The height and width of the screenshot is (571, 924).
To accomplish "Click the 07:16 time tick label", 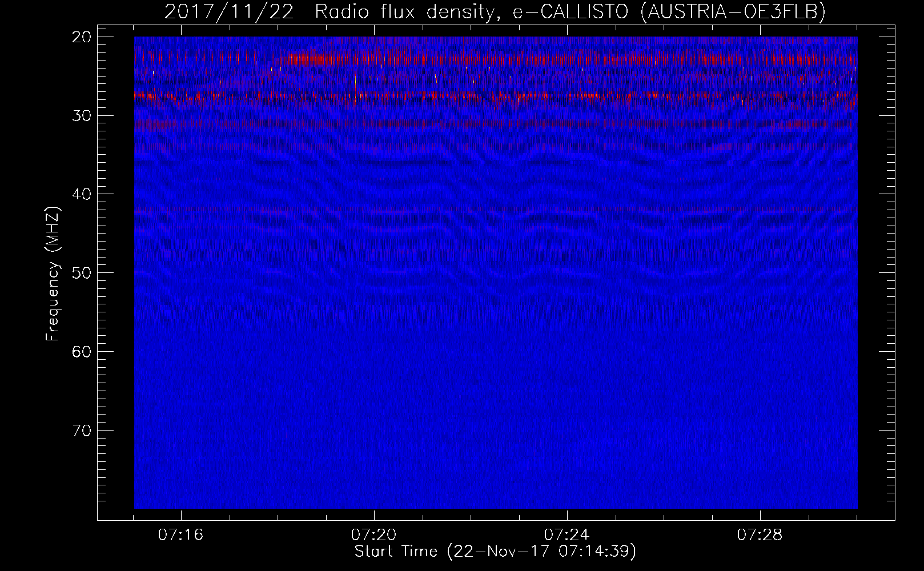I will [181, 535].
